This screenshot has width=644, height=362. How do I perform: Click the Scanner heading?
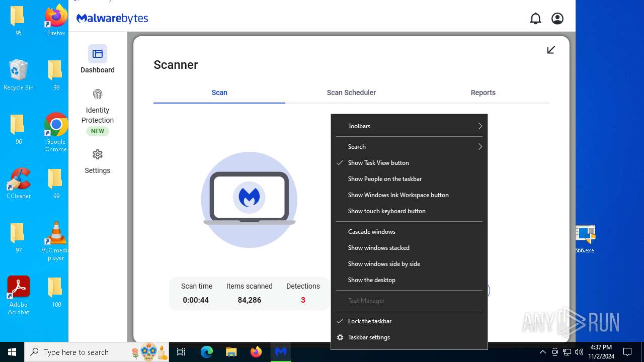[176, 65]
